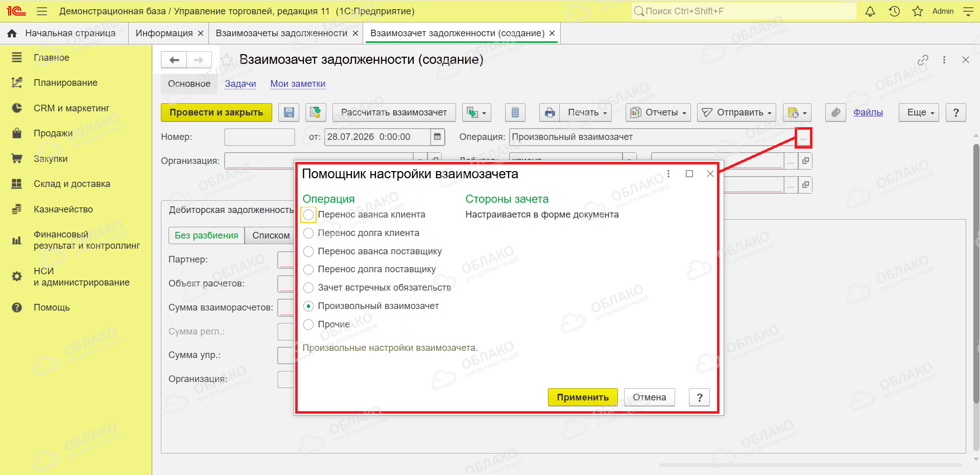Select Прочие operation option
This screenshot has width=980, height=475.
point(308,325)
